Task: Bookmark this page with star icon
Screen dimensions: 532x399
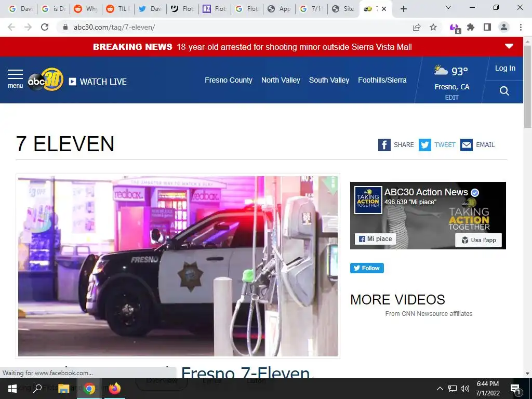Action: click(x=433, y=27)
